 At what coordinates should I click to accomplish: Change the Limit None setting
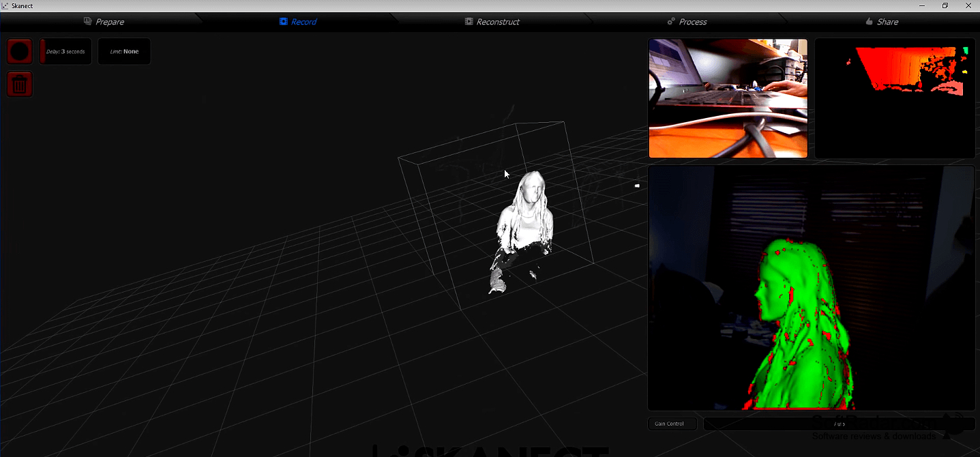tap(124, 52)
